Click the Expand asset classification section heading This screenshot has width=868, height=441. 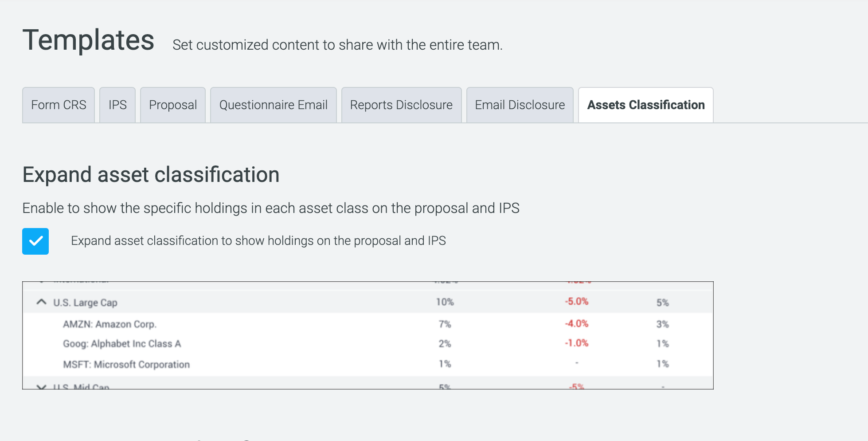click(151, 175)
